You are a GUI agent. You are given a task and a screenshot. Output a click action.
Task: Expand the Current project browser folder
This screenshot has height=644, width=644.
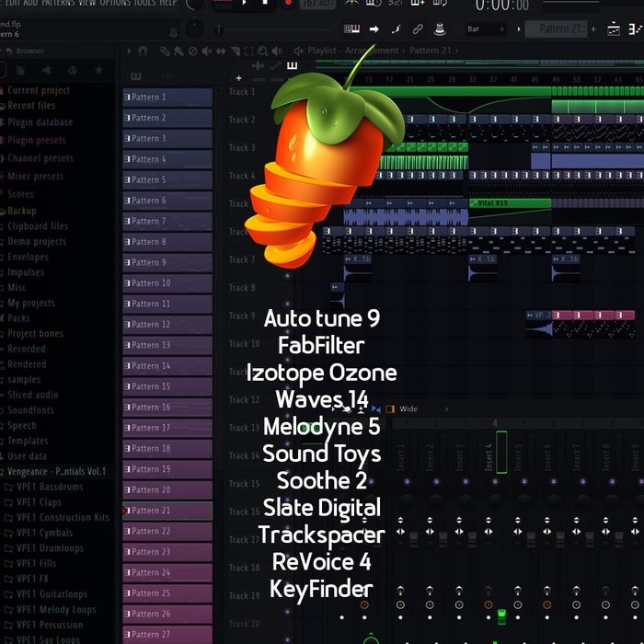[38, 90]
